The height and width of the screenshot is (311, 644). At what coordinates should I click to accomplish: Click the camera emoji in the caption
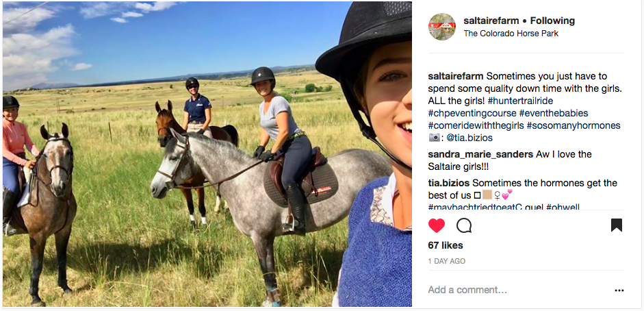[434, 138]
